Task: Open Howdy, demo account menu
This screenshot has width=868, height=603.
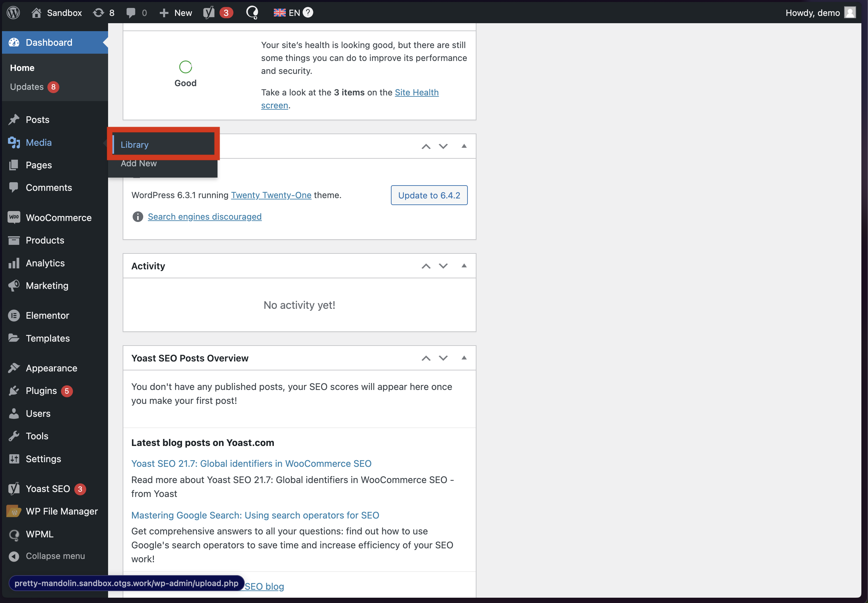Action: point(820,13)
